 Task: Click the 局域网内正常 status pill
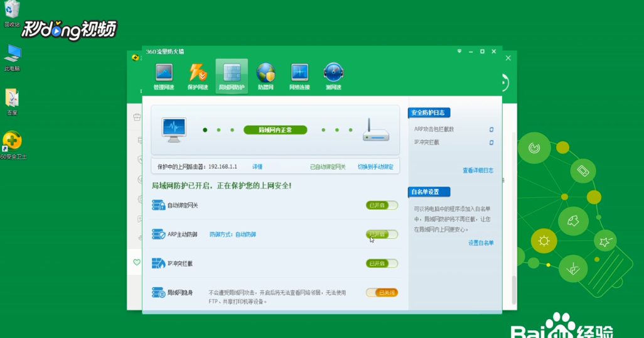tap(275, 130)
